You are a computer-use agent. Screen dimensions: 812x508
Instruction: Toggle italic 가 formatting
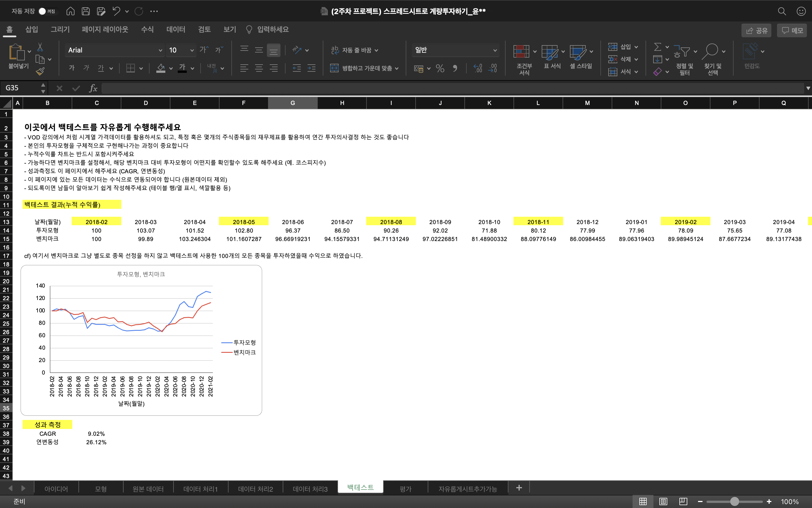(x=86, y=68)
